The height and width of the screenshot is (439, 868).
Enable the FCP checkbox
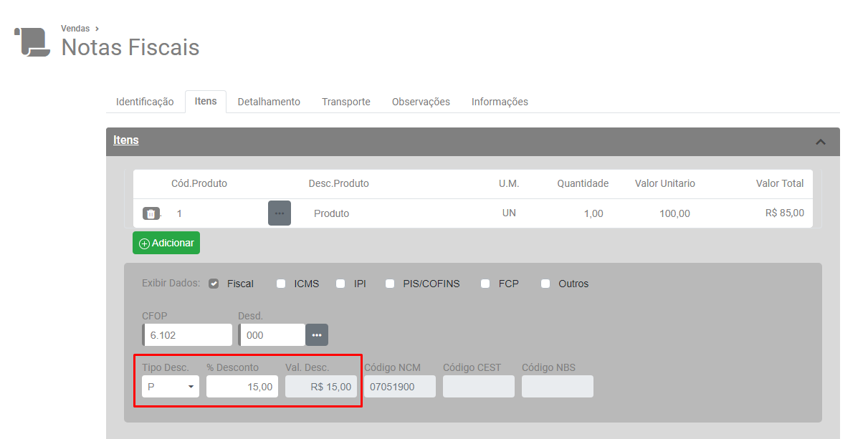click(486, 284)
